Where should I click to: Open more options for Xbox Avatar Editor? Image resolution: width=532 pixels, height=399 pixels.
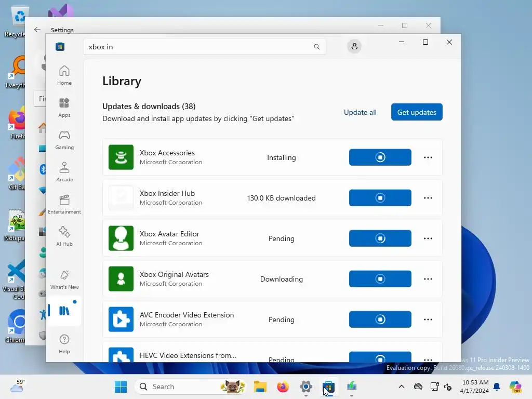pos(428,238)
